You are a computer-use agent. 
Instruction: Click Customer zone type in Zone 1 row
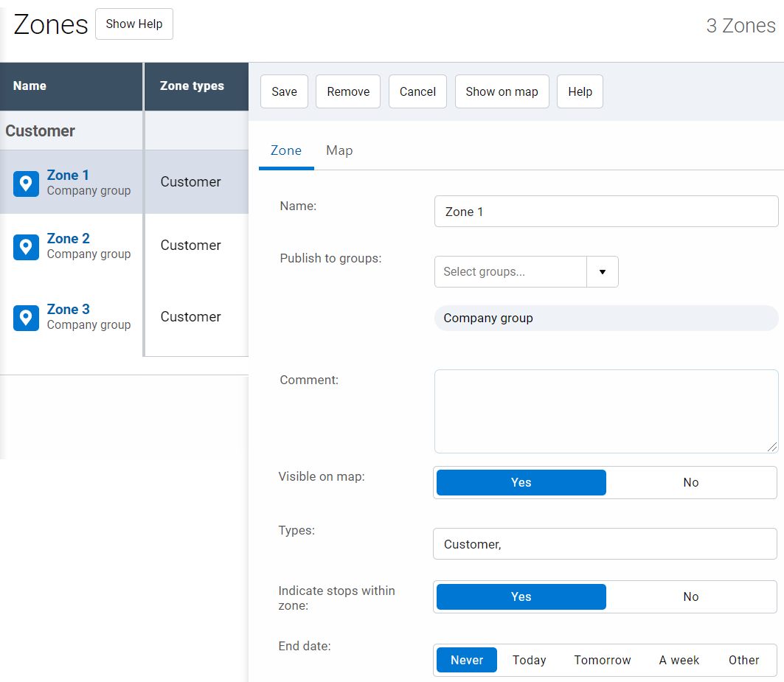pyautogui.click(x=190, y=182)
